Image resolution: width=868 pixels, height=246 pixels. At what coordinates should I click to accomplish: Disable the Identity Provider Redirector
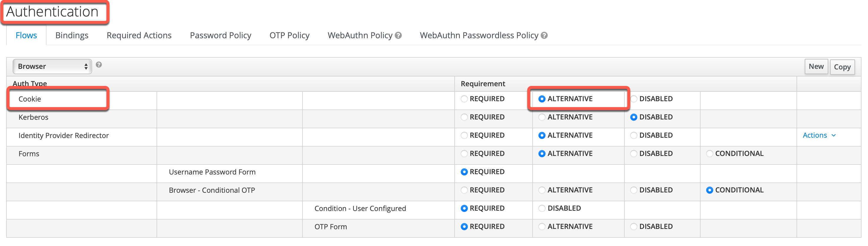coord(633,135)
